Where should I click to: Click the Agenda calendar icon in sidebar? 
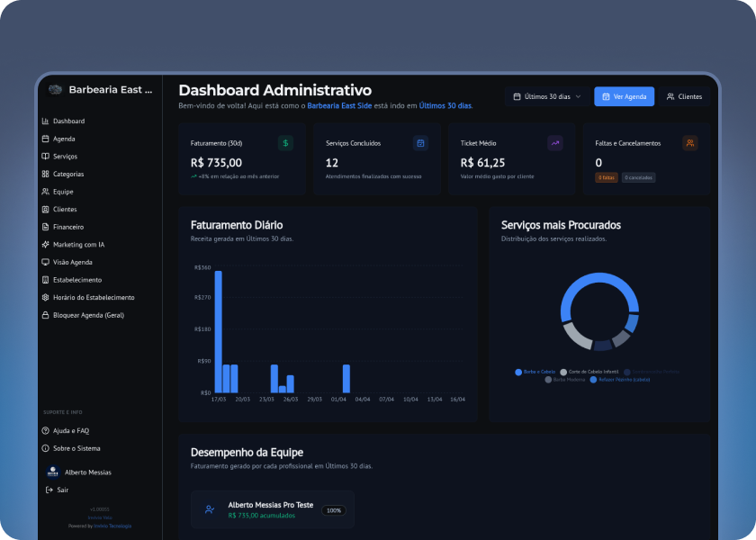pyautogui.click(x=45, y=139)
